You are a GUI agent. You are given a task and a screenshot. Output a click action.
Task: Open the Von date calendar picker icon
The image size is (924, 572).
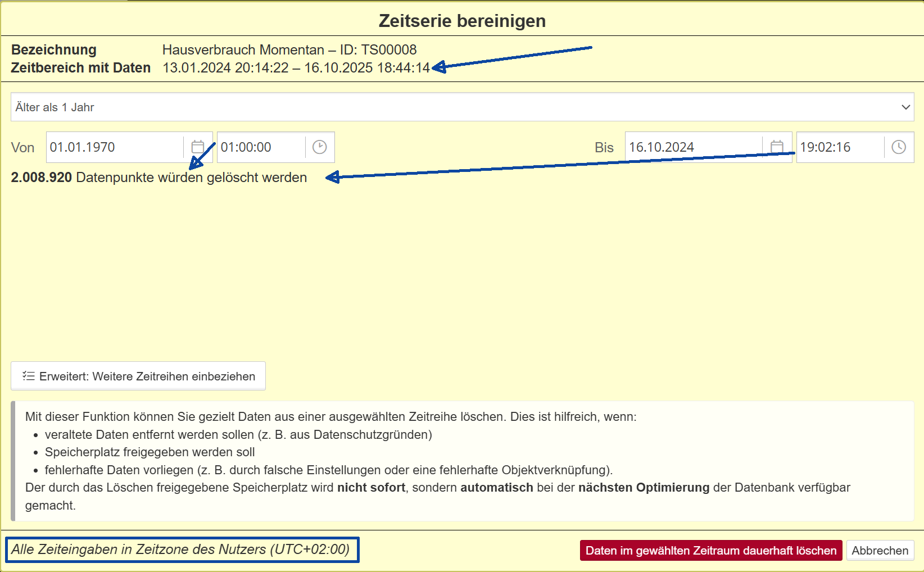click(197, 147)
